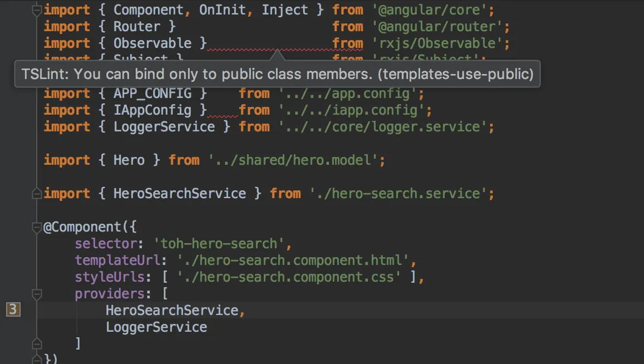This screenshot has width=644, height=364.
Task: Click the './hero-search.service' string
Action: click(399, 194)
